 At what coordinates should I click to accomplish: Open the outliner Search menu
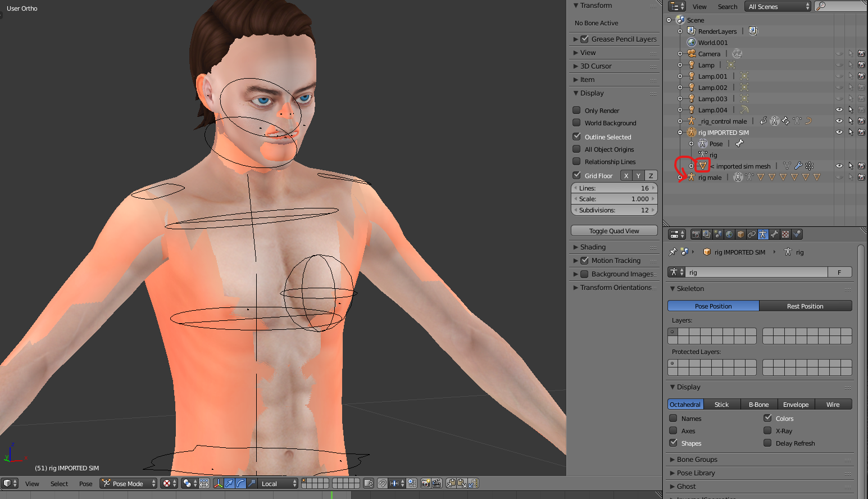[x=728, y=7]
